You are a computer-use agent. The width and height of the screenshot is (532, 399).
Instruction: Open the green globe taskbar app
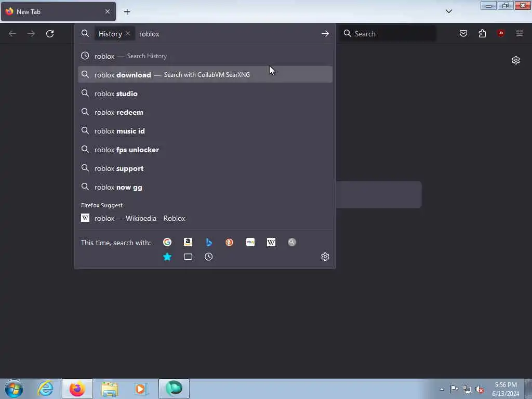[174, 389]
